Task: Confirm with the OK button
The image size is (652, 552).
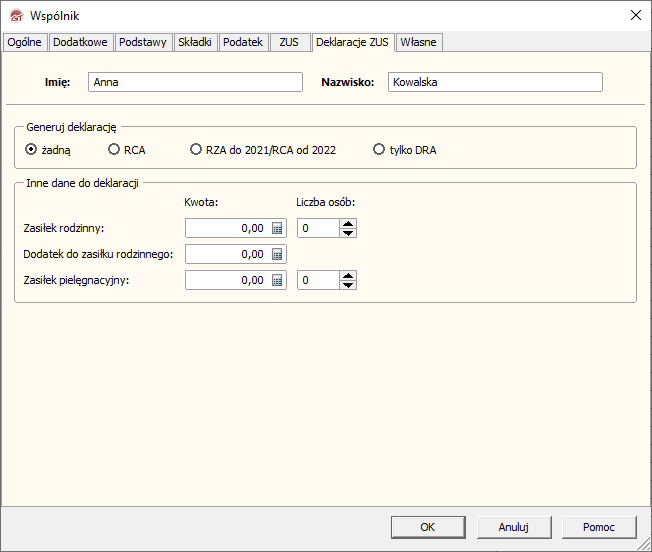Action: 428,527
